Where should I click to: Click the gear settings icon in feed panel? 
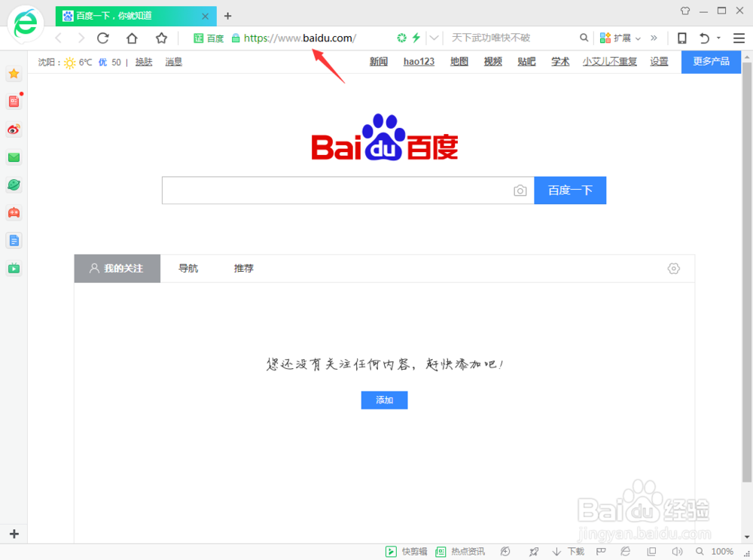pos(674,268)
